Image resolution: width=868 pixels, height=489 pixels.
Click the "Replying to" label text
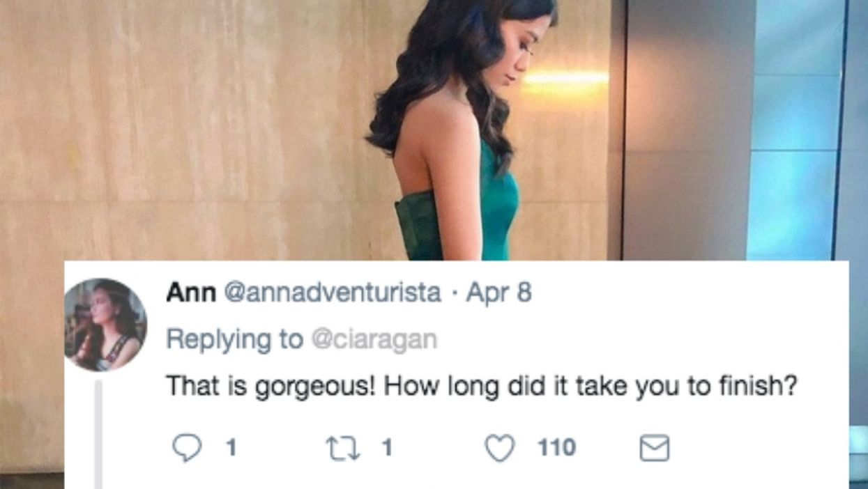[x=234, y=339]
